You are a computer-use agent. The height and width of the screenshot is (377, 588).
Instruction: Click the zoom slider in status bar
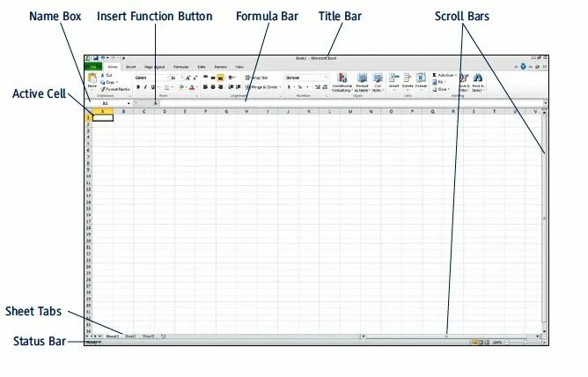tap(525, 343)
